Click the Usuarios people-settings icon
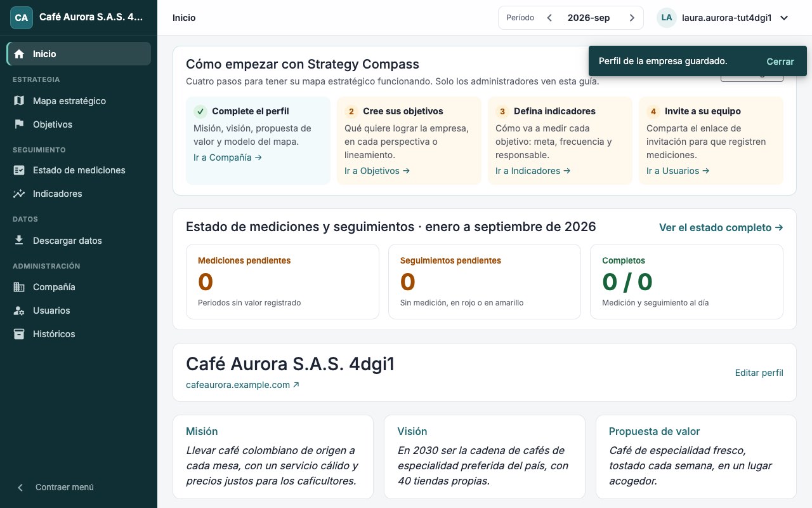 click(19, 311)
